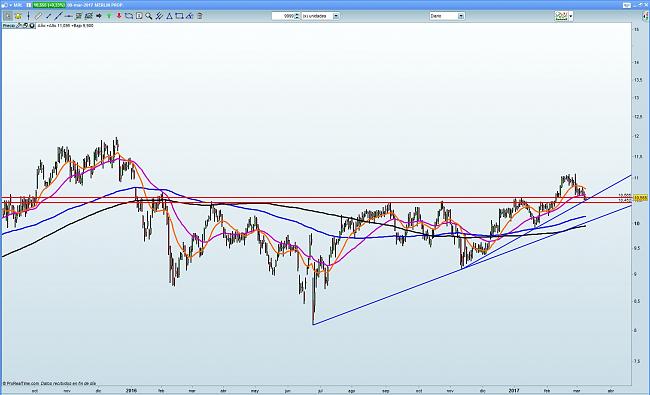Select the parallel channel lines tool

[159, 16]
